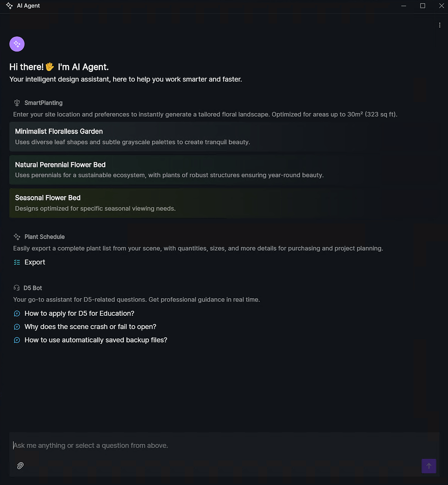Image resolution: width=448 pixels, height=485 pixels.
Task: Open the three-dot options menu
Action: click(440, 24)
